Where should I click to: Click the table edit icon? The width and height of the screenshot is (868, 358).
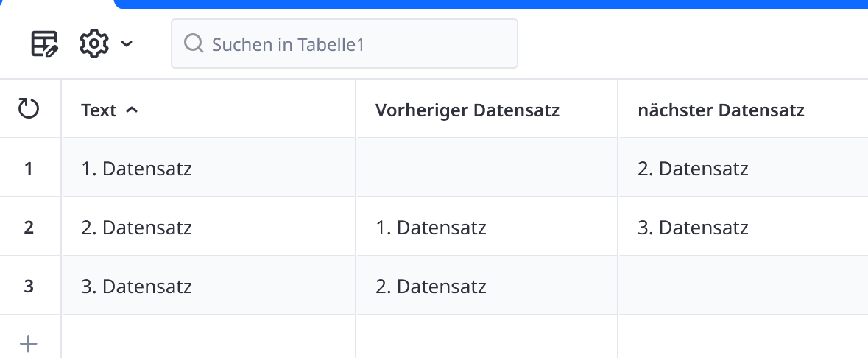[44, 44]
